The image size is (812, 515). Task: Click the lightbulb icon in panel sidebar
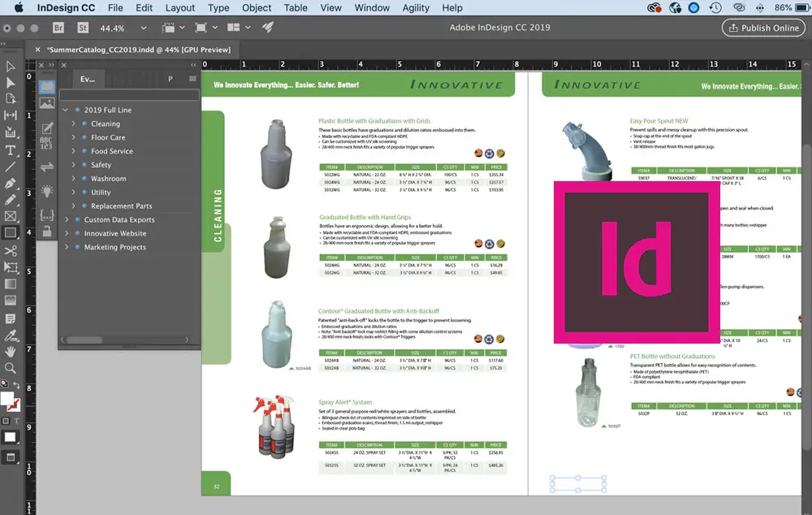tap(47, 191)
